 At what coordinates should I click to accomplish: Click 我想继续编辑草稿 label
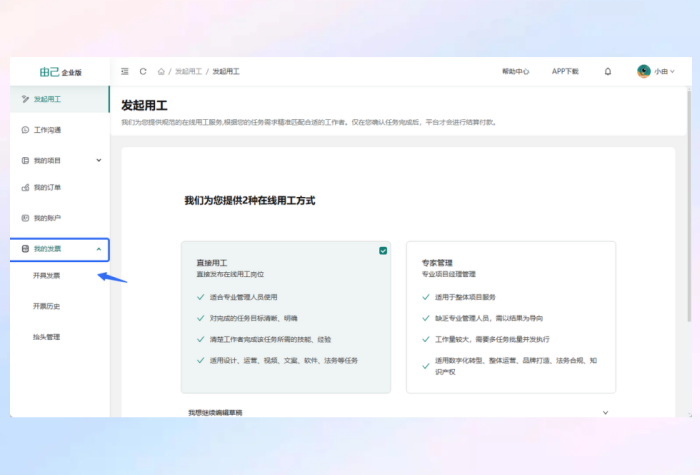(215, 412)
